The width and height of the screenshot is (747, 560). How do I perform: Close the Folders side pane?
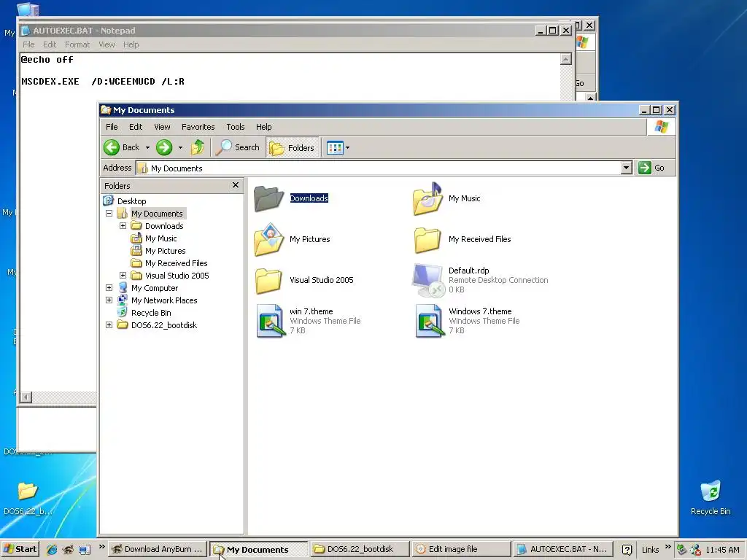click(236, 184)
